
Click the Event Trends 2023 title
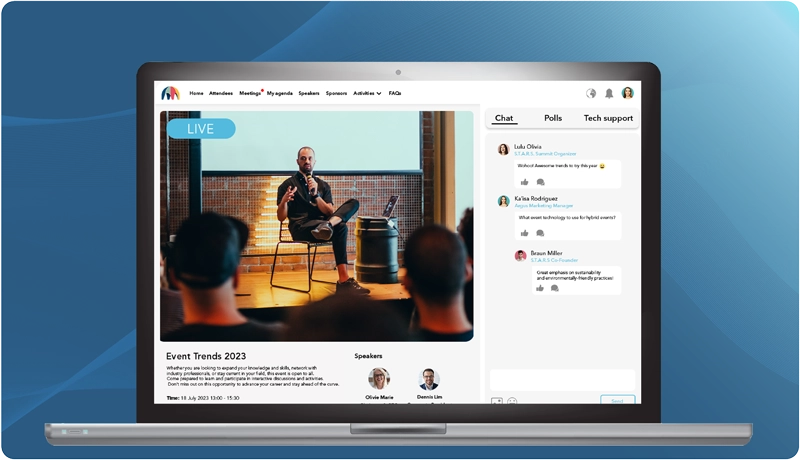click(206, 356)
